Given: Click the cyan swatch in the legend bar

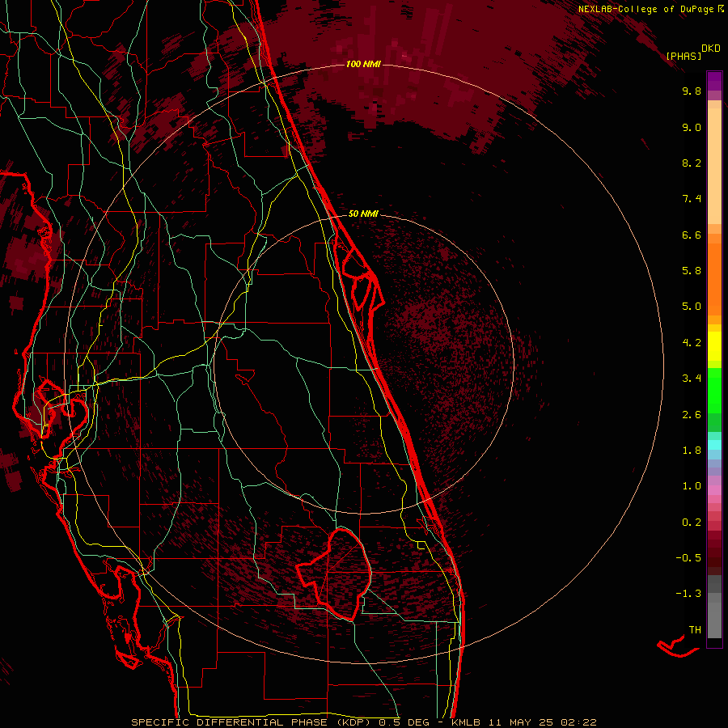Looking at the screenshot, I should click(714, 445).
